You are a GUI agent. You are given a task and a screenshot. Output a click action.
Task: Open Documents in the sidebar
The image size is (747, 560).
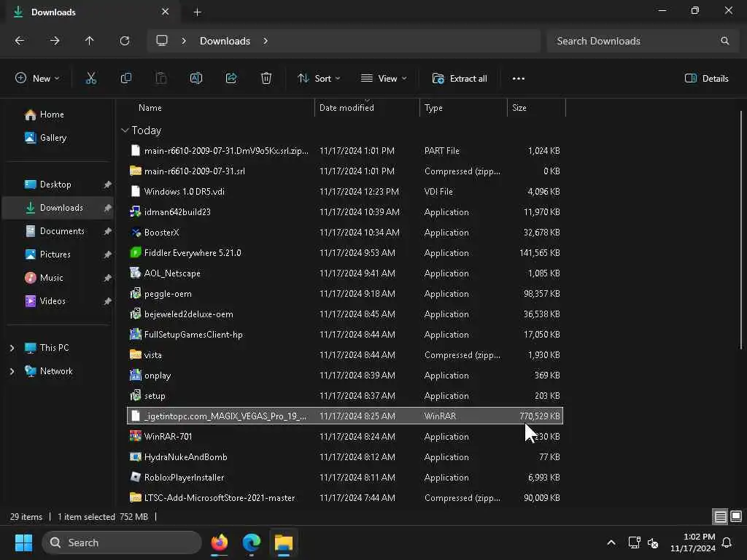pos(62,231)
